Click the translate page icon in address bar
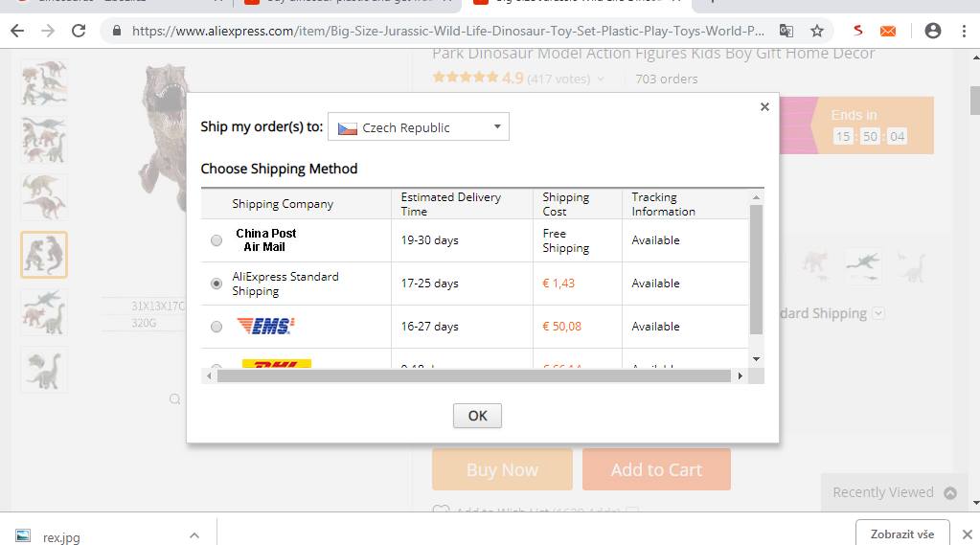This screenshot has width=980, height=545. [786, 31]
